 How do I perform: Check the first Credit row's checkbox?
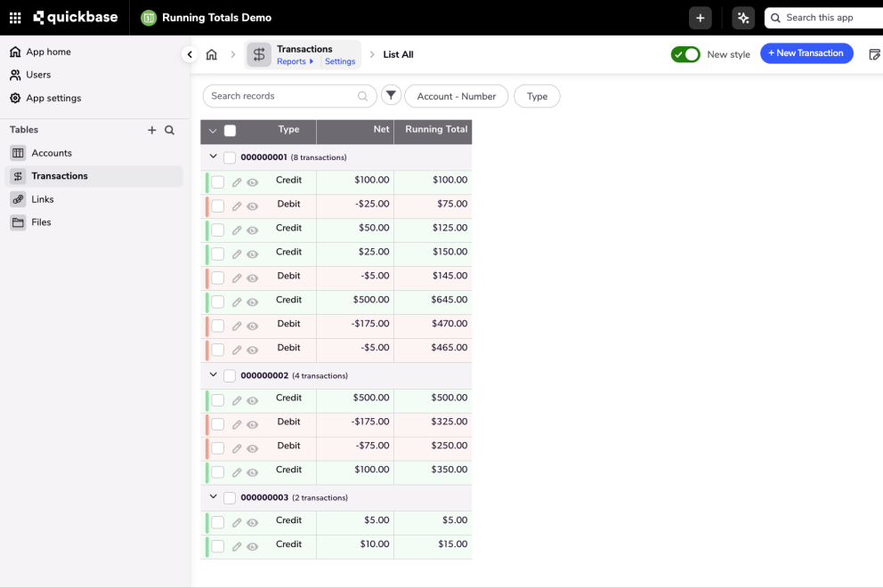[x=216, y=181]
